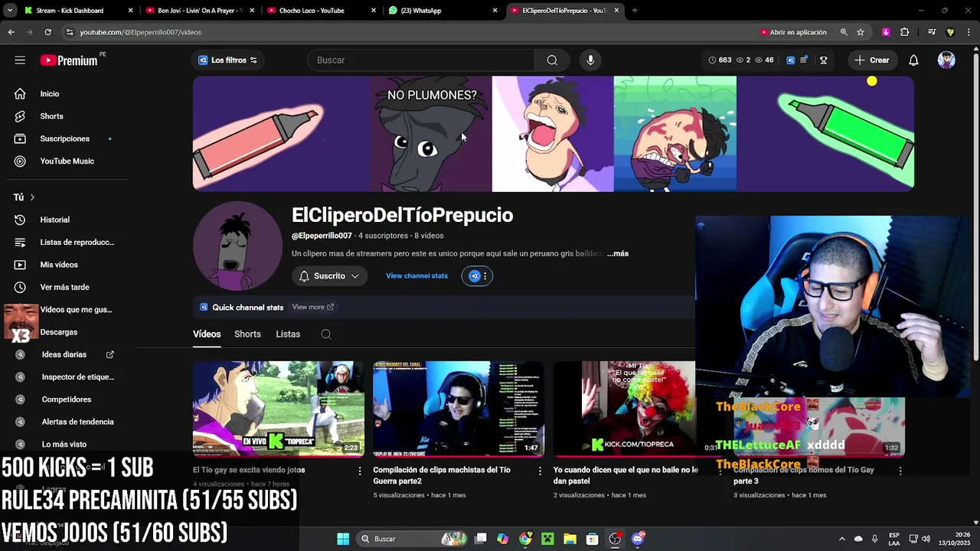Open Ideas diarias in the sidebar

(x=64, y=354)
